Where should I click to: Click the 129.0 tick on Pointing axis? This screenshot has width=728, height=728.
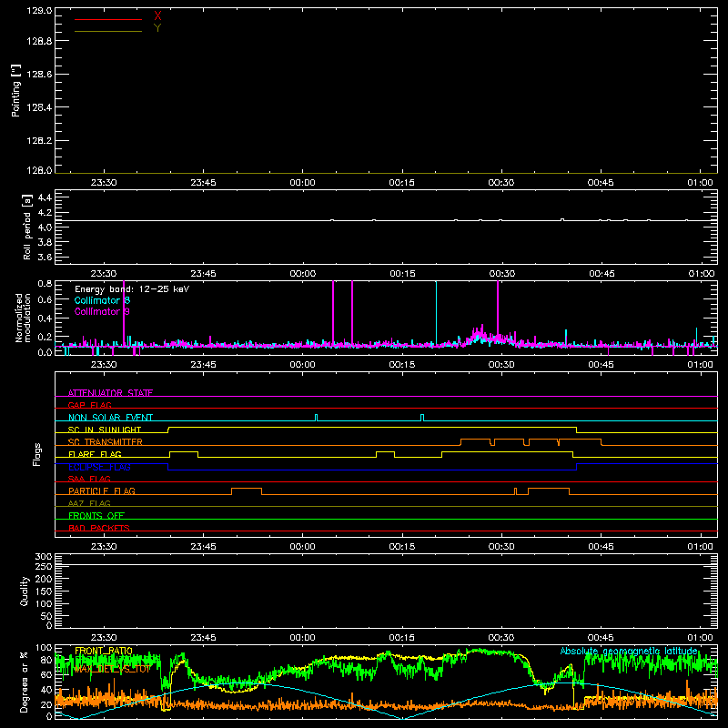[39, 11]
